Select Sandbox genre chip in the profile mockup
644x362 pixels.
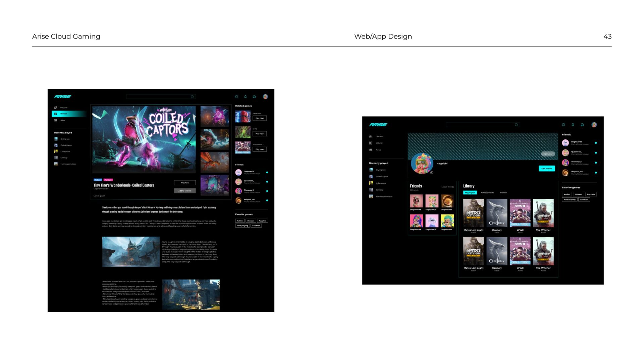pyautogui.click(x=584, y=199)
